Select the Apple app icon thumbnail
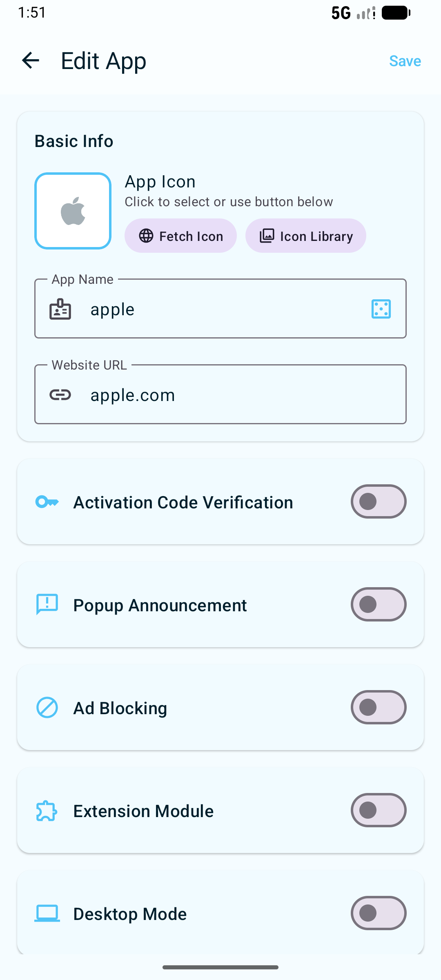The image size is (441, 980). [73, 211]
